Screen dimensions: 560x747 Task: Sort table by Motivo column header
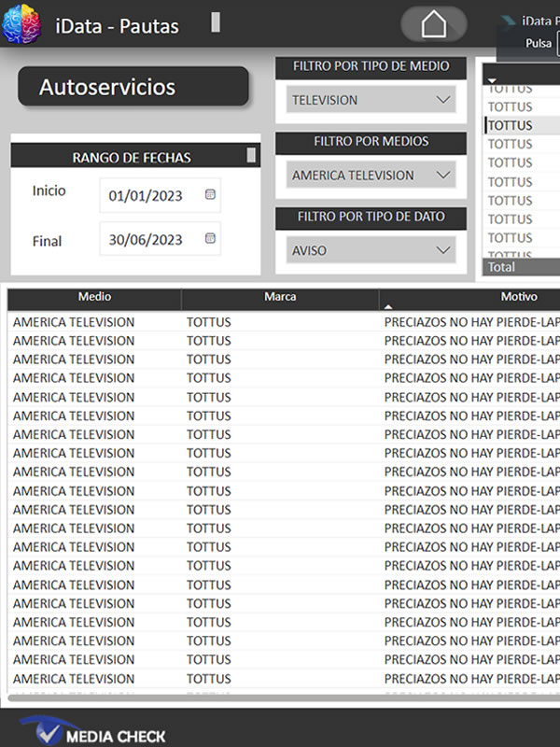point(519,297)
